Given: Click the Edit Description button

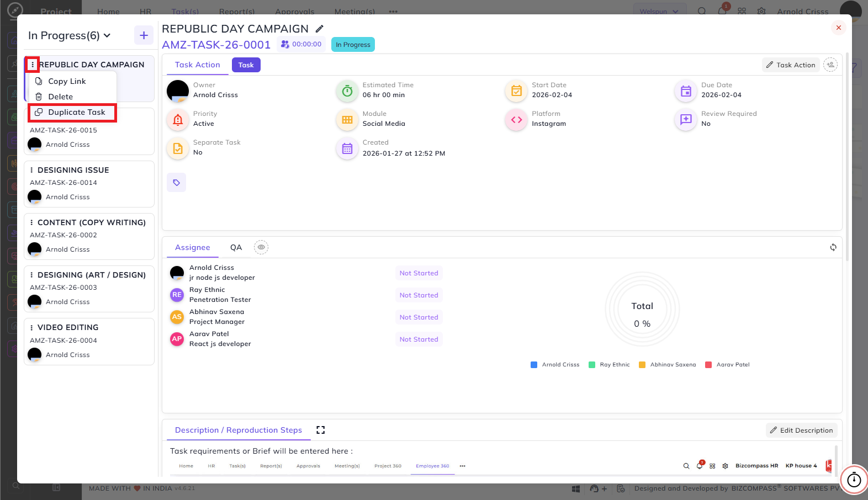Looking at the screenshot, I should 802,430.
